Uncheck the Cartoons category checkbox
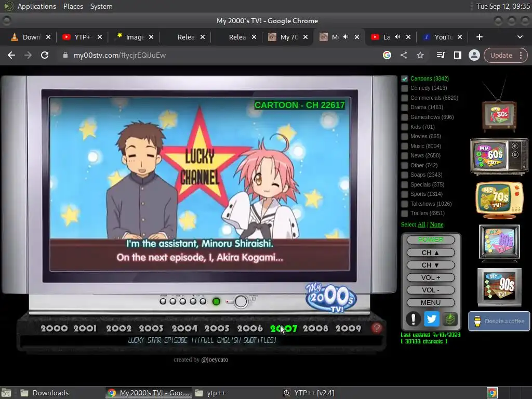532x399 pixels. (404, 79)
